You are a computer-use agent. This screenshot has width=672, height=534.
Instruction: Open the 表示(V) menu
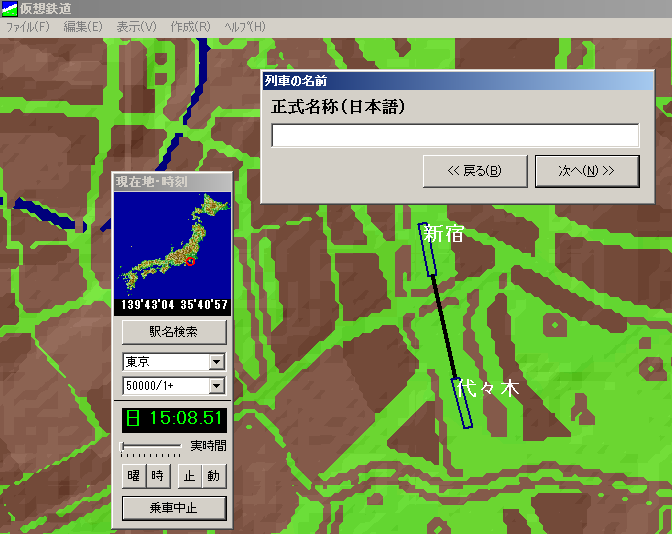(x=136, y=27)
